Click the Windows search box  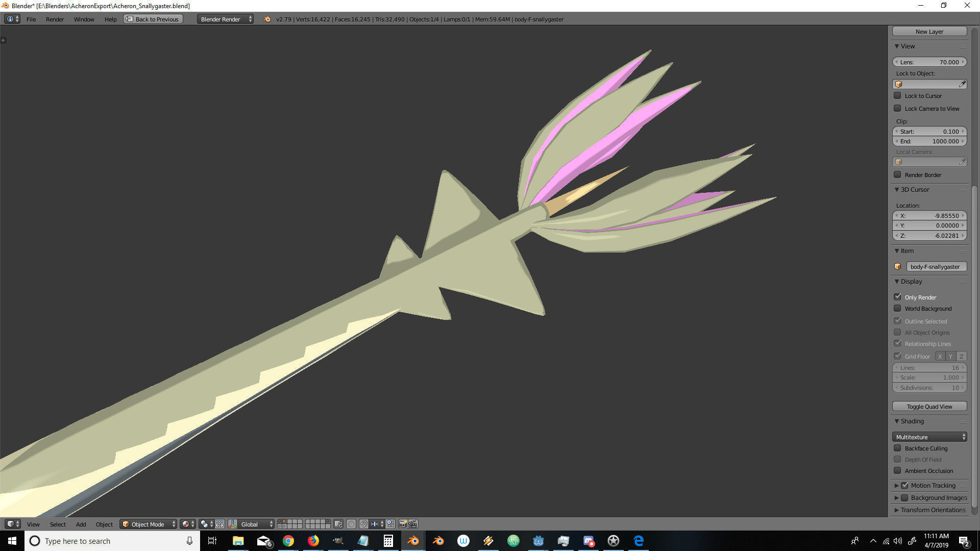coord(112,541)
